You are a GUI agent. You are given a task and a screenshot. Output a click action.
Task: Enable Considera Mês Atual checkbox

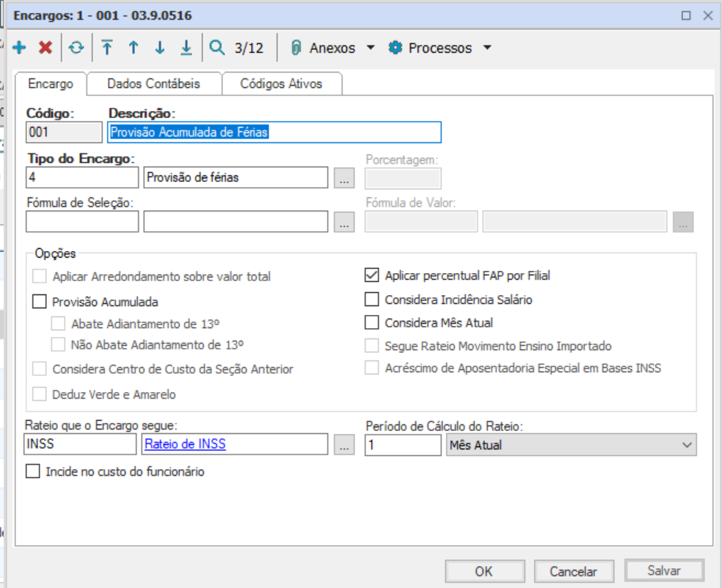[371, 322]
